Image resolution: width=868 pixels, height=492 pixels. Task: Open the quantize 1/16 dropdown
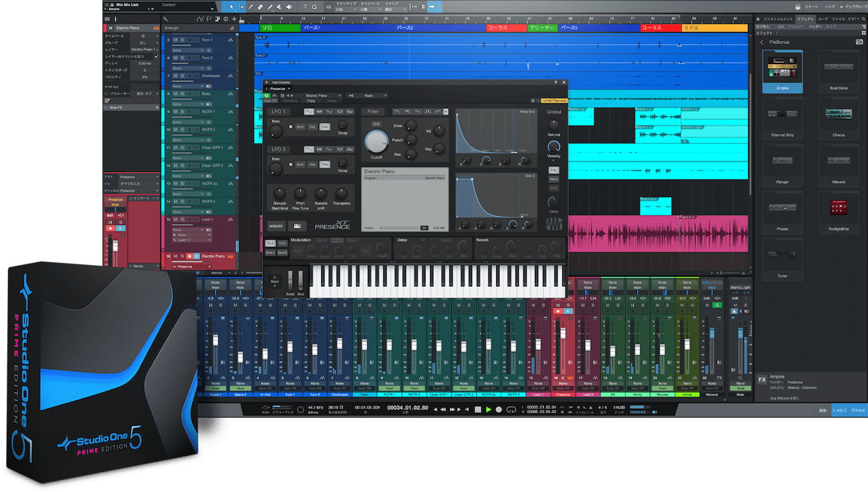point(346,9)
